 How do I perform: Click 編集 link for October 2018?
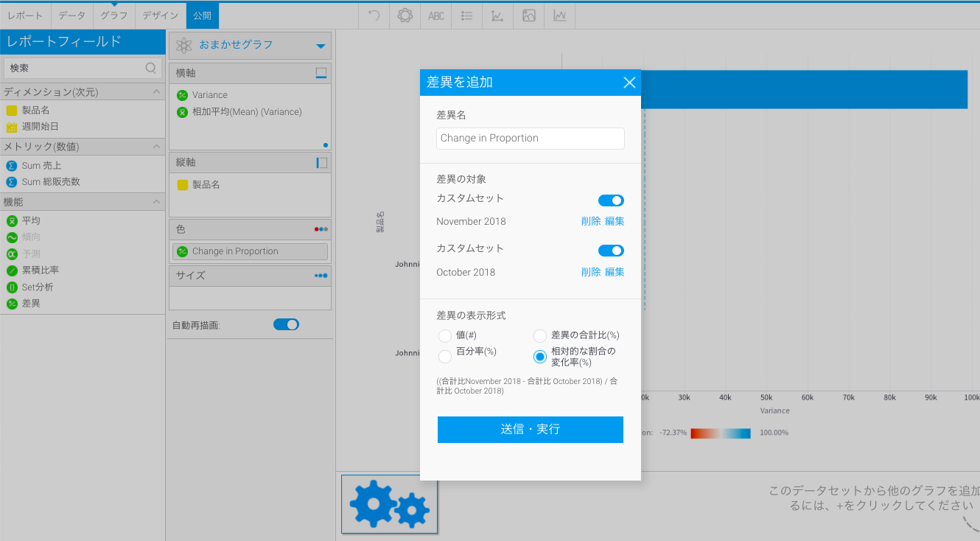615,272
